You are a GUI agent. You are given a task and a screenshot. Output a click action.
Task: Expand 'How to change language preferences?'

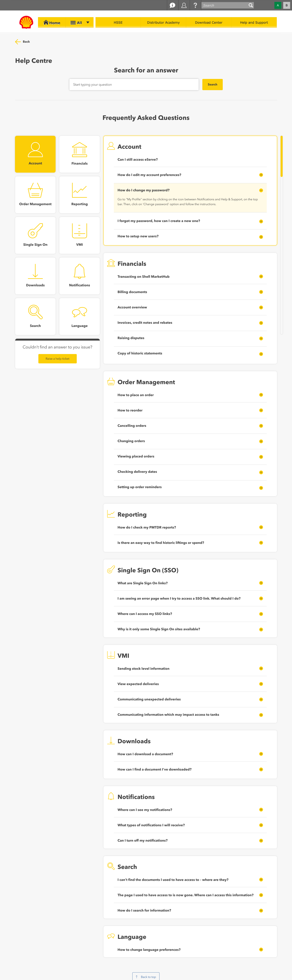261,950
